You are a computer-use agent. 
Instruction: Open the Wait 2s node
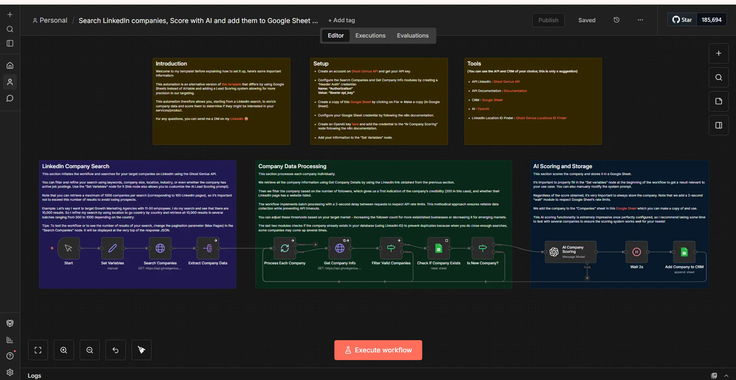pos(636,252)
